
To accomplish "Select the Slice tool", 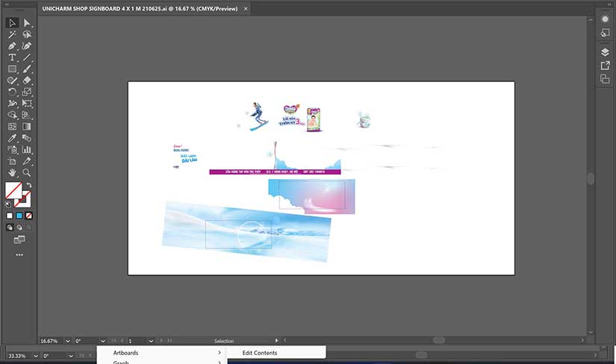I will (x=27, y=161).
